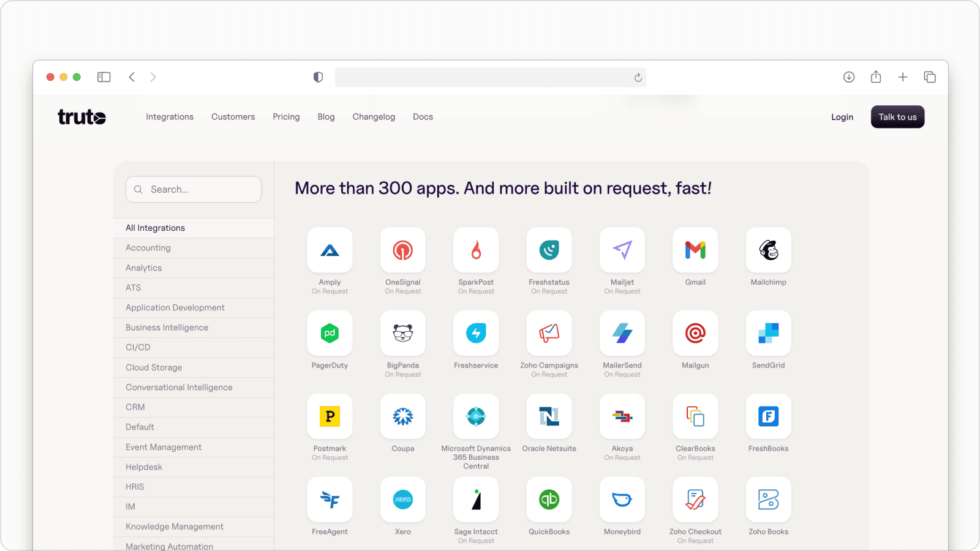The image size is (980, 551).
Task: Filter by CI/CD category
Action: [194, 347]
